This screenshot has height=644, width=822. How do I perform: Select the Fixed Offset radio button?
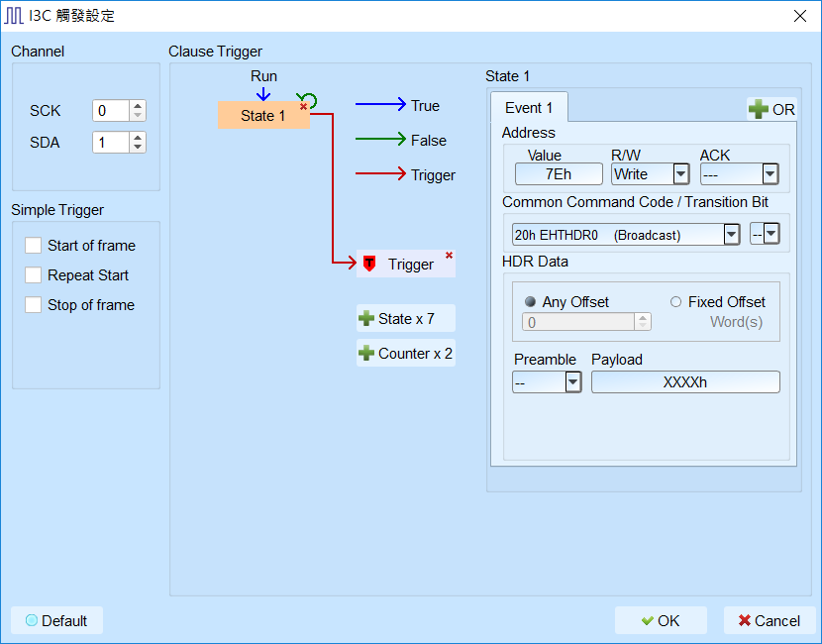[675, 302]
